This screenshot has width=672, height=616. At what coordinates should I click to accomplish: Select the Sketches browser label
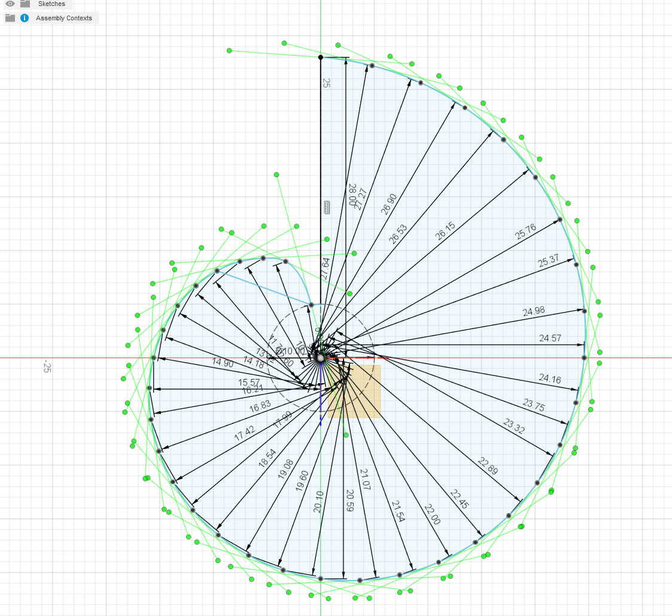(x=51, y=4)
